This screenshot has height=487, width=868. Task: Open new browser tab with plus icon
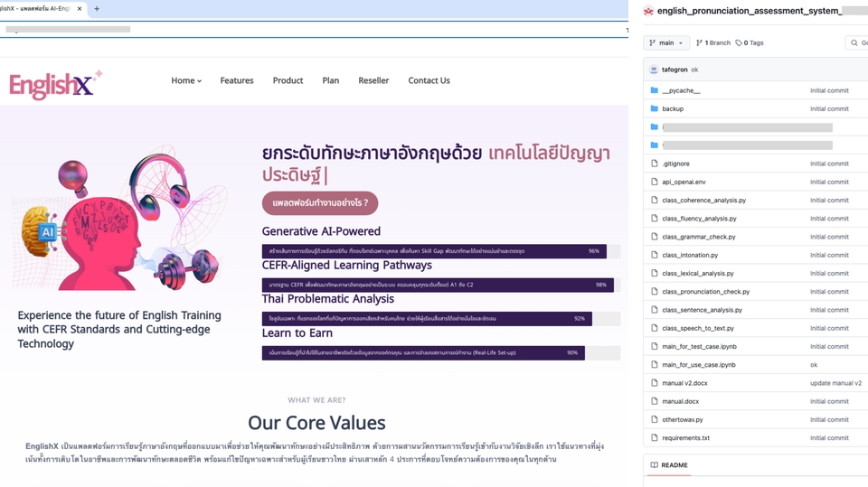tap(97, 9)
